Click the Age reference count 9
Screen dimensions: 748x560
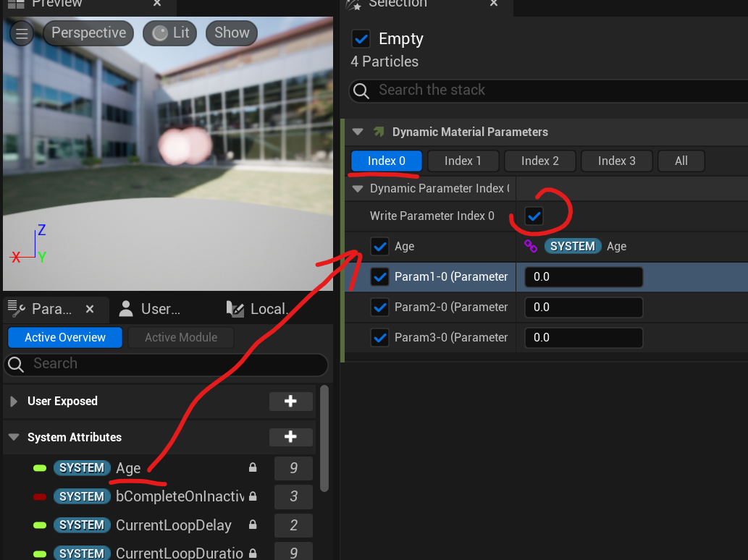(x=293, y=468)
